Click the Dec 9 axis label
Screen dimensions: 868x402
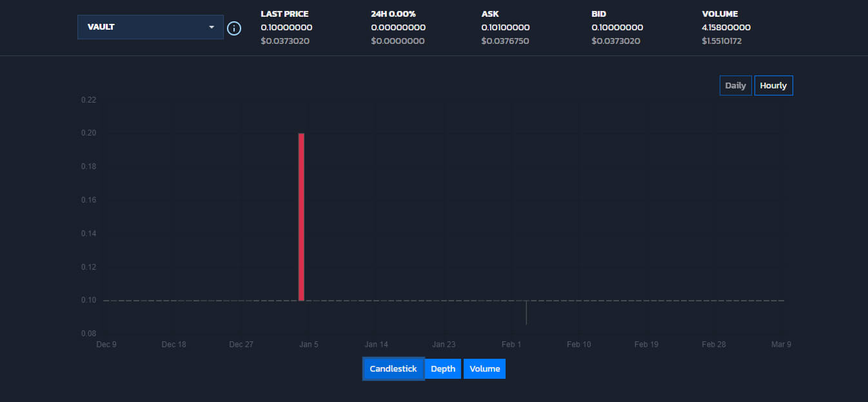(106, 344)
